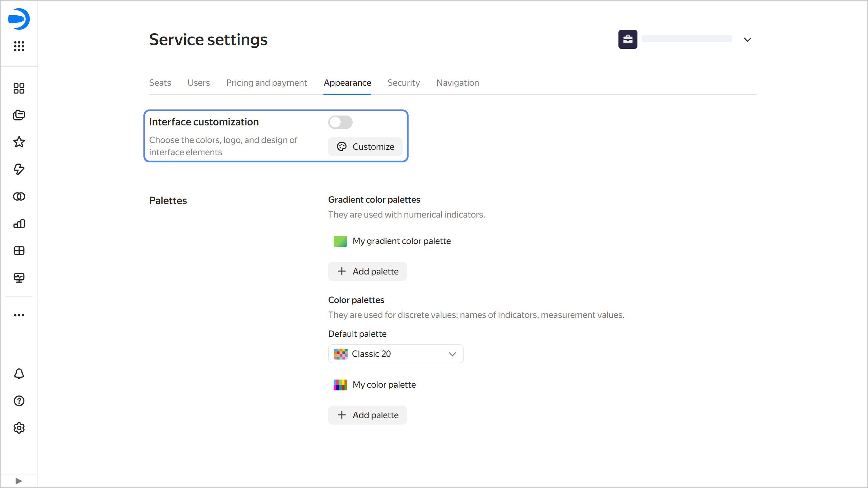This screenshot has width=868, height=488.
Task: Add a gradient color palette
Action: (367, 271)
